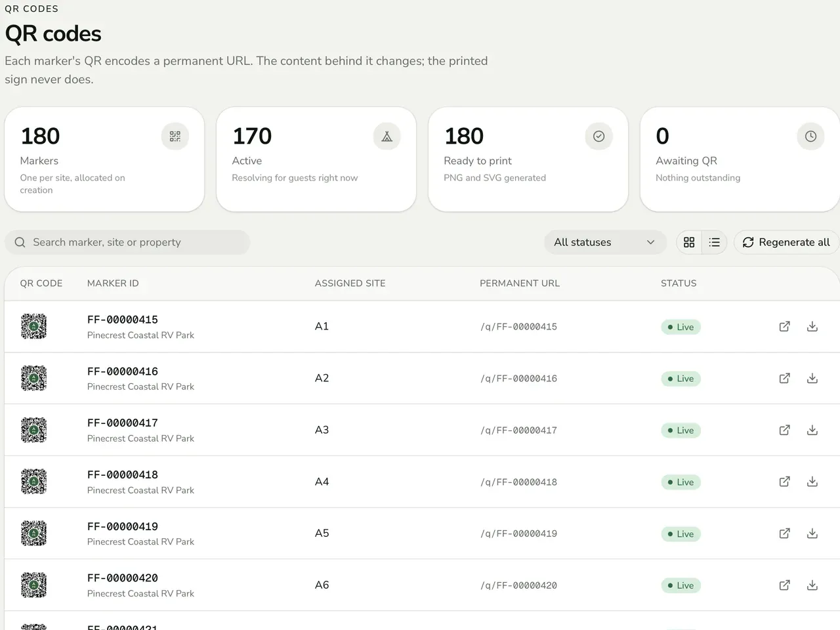840x630 pixels.
Task: Click the /q/FF-00000419 URL text
Action: pos(518,534)
